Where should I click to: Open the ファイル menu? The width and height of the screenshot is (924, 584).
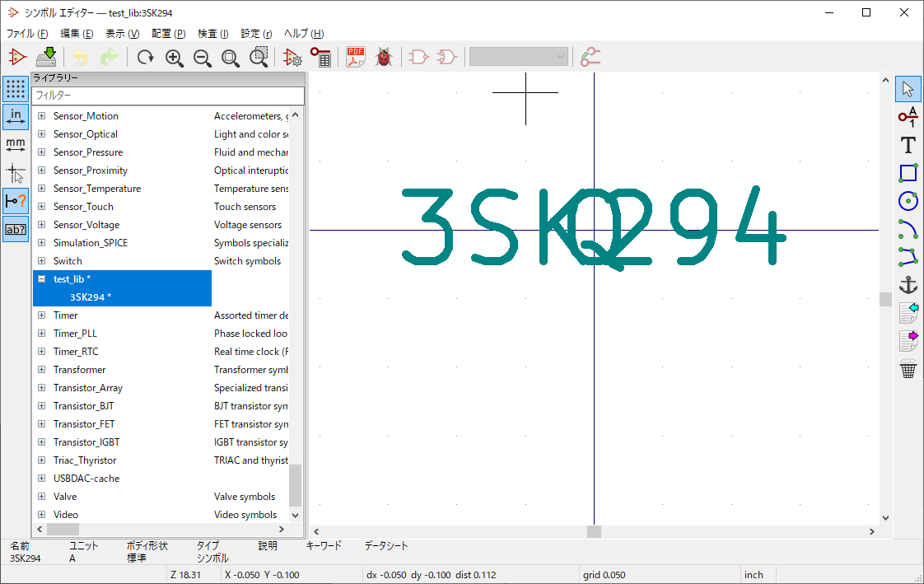click(27, 34)
